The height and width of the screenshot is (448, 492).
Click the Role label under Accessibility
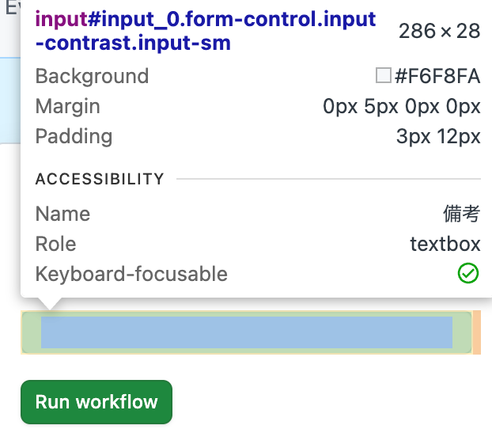56,244
